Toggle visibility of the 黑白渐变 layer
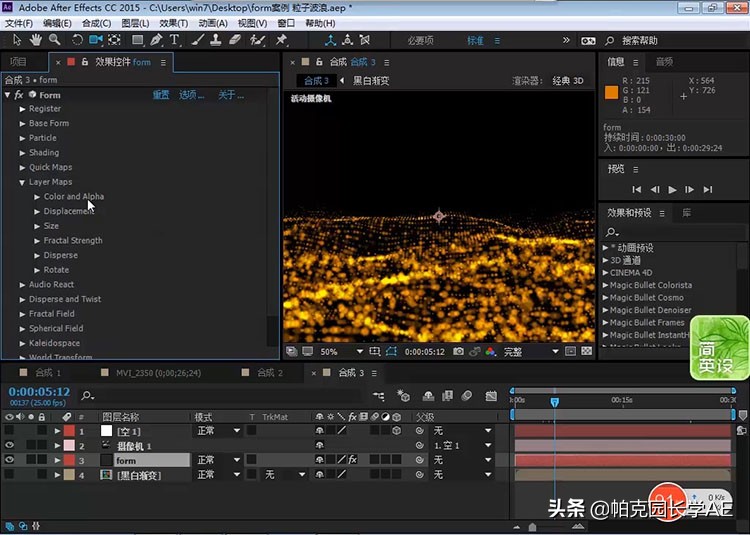750x535 pixels. coord(9,475)
